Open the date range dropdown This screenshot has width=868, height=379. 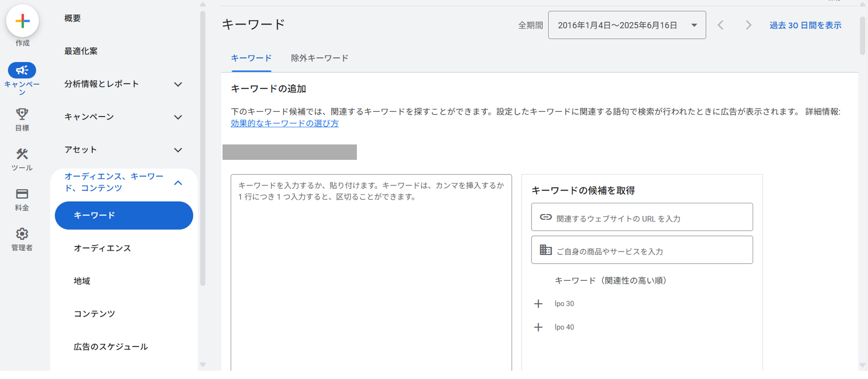click(627, 25)
